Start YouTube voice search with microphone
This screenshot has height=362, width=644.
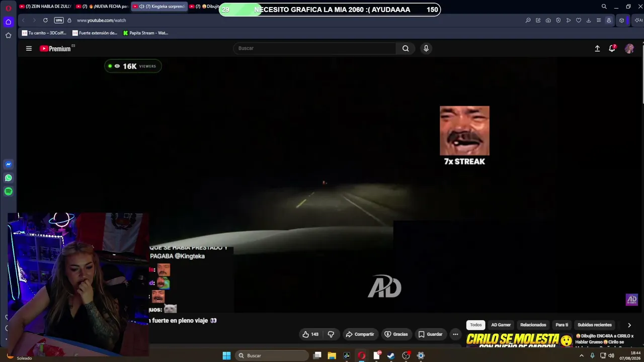(426, 48)
